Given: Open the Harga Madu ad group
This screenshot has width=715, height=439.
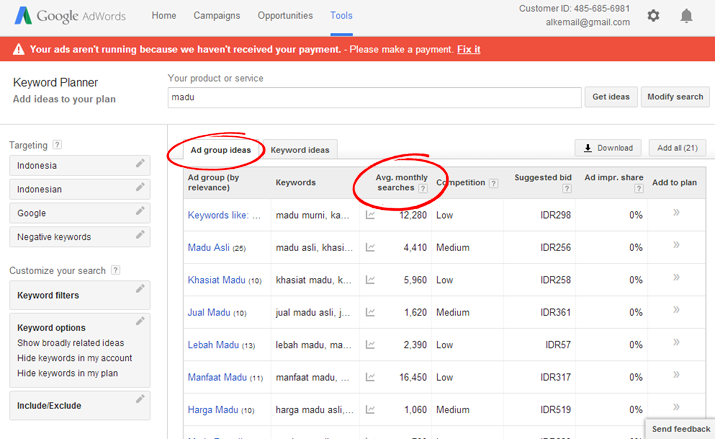Looking at the screenshot, I should pyautogui.click(x=213, y=410).
